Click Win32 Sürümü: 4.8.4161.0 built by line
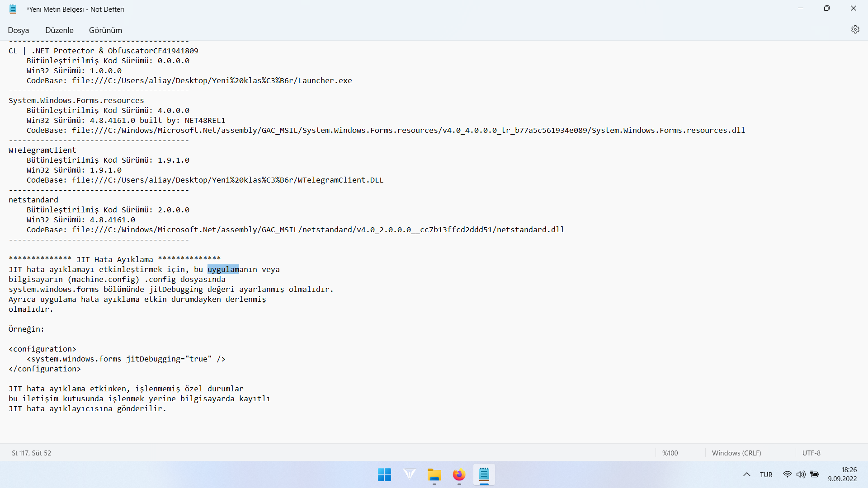 coord(126,120)
